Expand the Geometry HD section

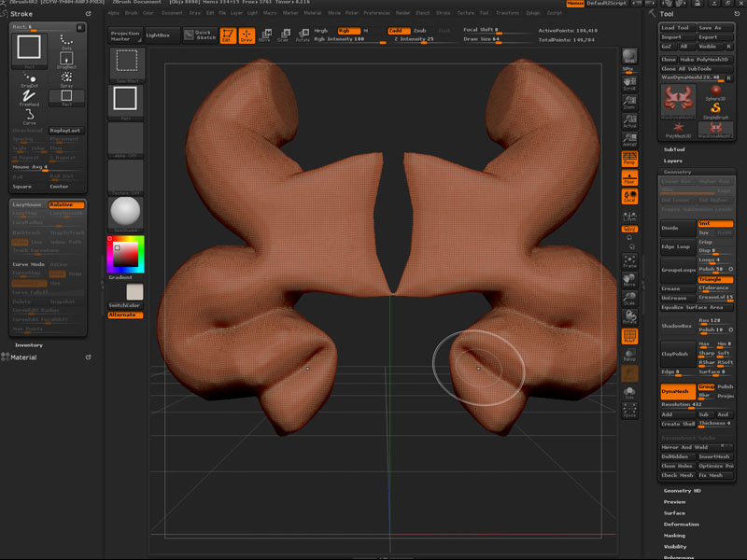click(682, 491)
